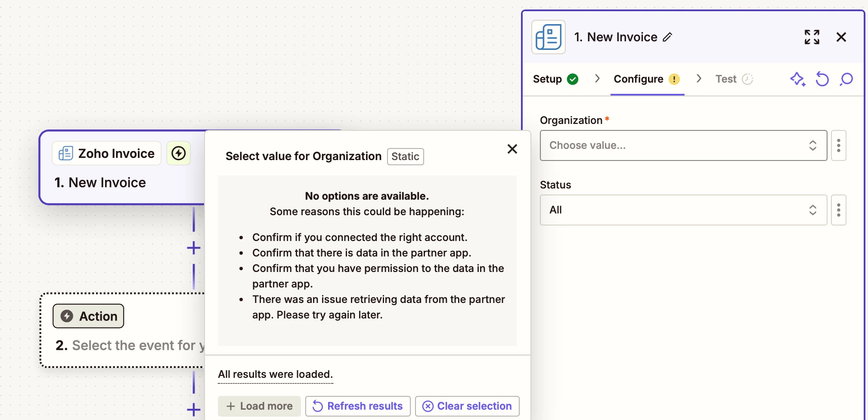Click the Load more button
The width and height of the screenshot is (868, 420).
coord(259,406)
